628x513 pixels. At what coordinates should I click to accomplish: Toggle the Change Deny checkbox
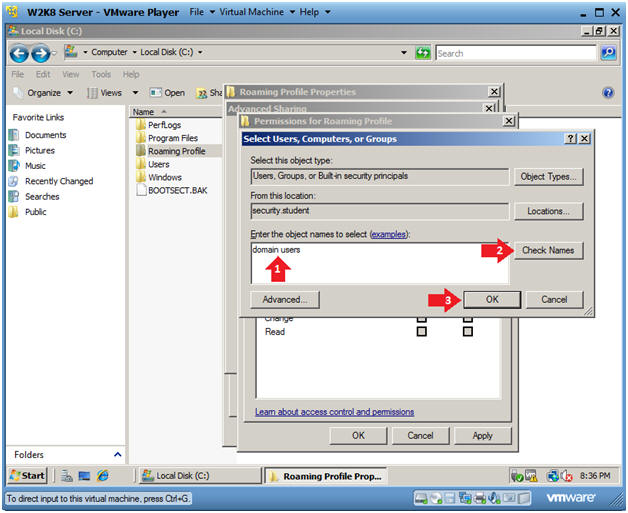tap(467, 318)
